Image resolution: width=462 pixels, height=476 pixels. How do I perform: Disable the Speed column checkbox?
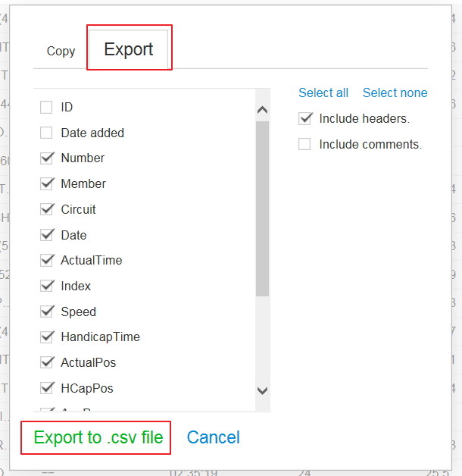tap(47, 312)
